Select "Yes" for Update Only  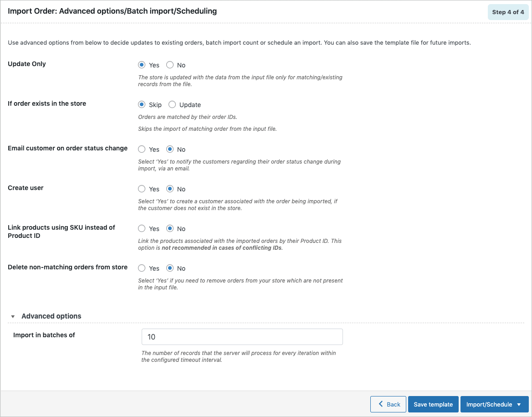click(x=142, y=65)
